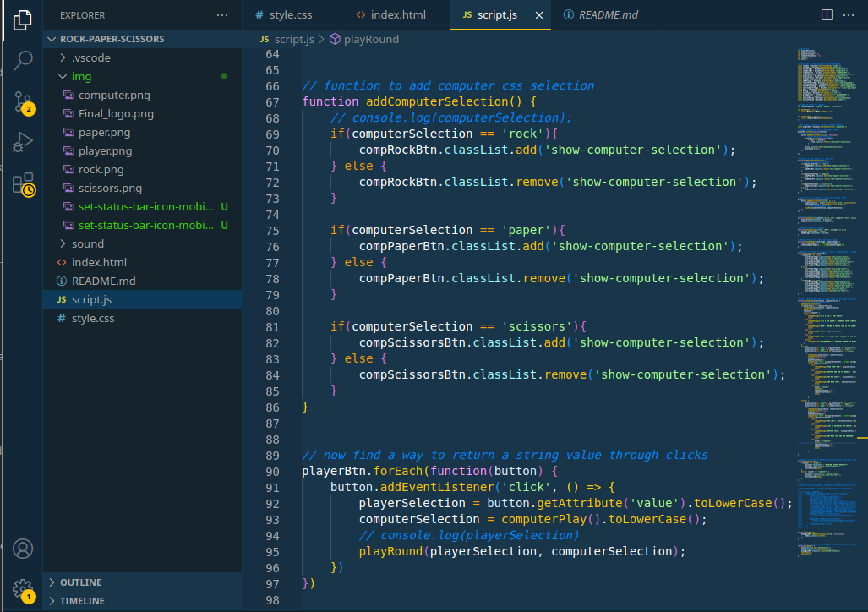Close the script.js tab
The height and width of the screenshot is (612, 868).
pyautogui.click(x=538, y=15)
